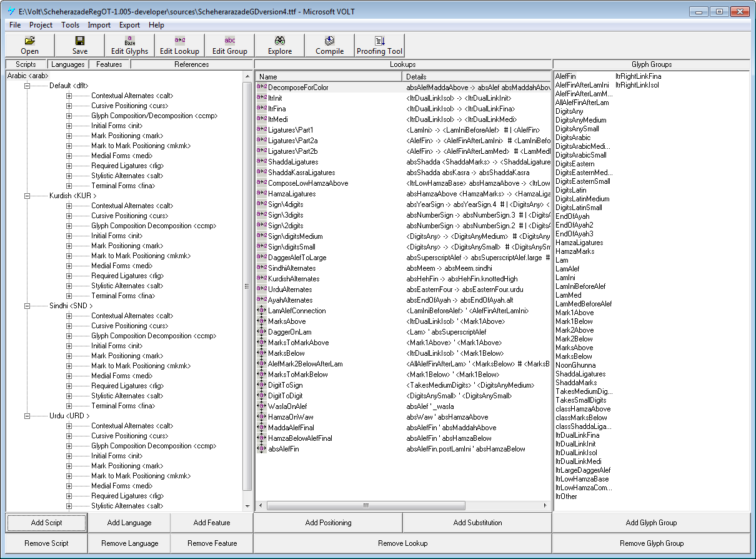Select the HamzaOnWaw positioning icon
756x559 pixels.
(261, 416)
